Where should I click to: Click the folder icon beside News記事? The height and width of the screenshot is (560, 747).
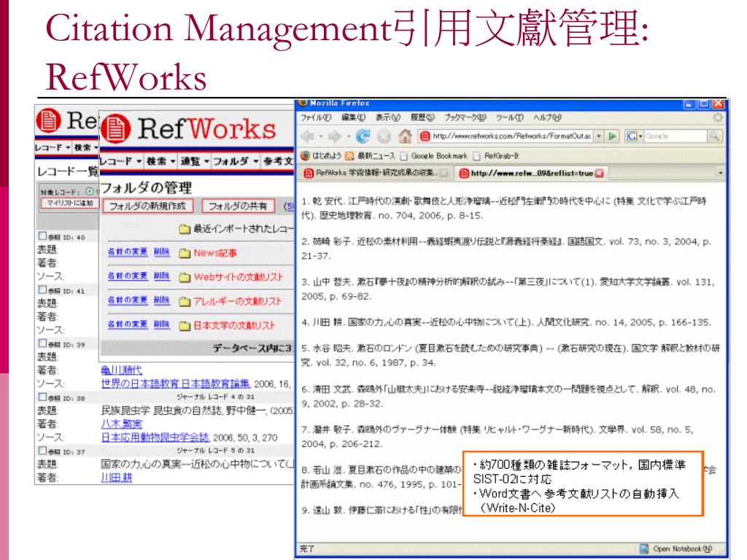click(x=185, y=253)
